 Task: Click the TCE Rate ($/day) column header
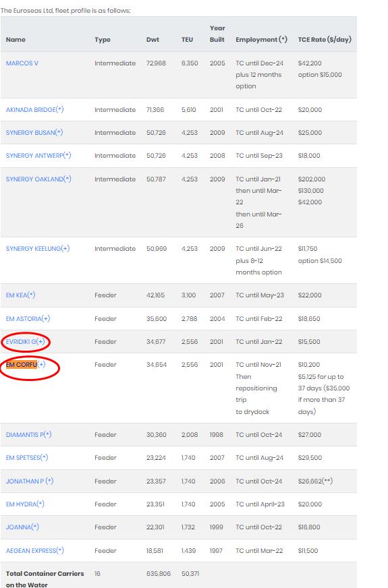(325, 39)
